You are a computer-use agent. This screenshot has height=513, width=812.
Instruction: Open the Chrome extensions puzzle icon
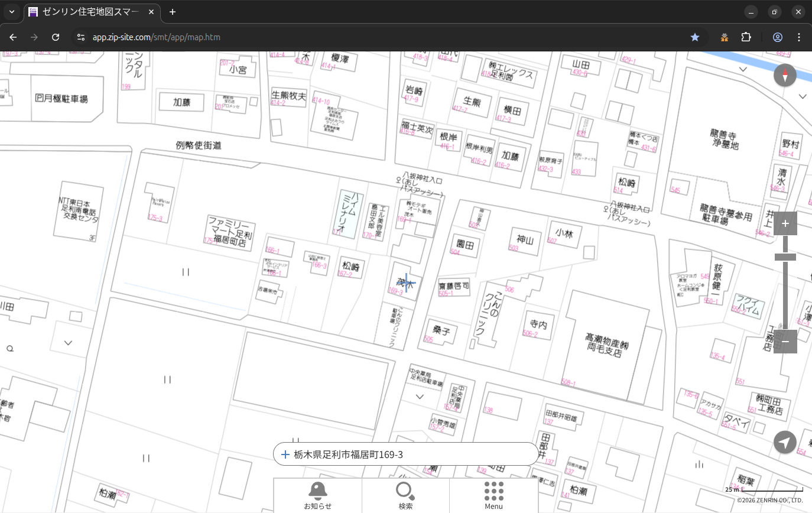coord(746,37)
